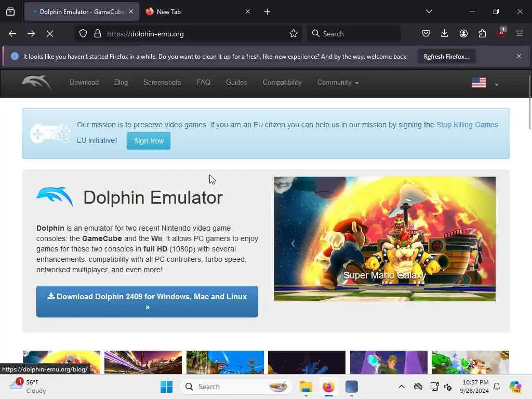This screenshot has height=399, width=532.
Task: Stop loading the page
Action: (x=50, y=34)
